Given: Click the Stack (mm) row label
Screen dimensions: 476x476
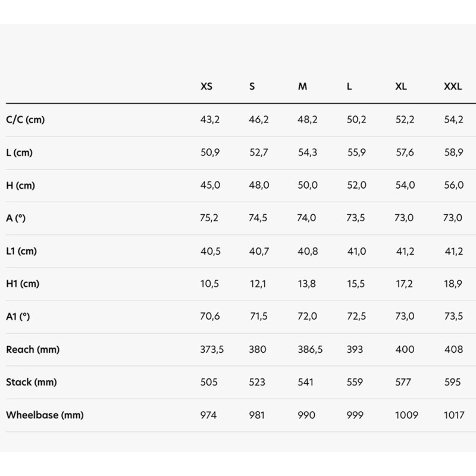Looking at the screenshot, I should click(x=32, y=382).
